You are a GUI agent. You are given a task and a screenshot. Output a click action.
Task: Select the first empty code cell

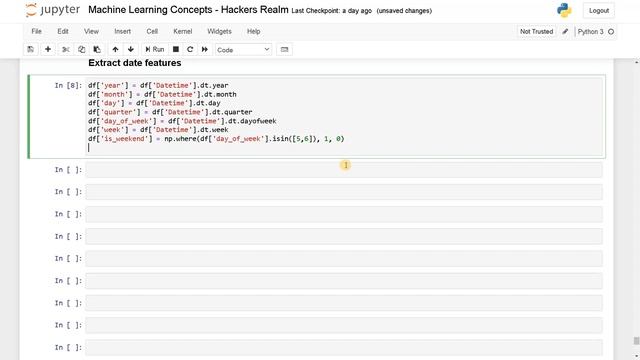344,170
